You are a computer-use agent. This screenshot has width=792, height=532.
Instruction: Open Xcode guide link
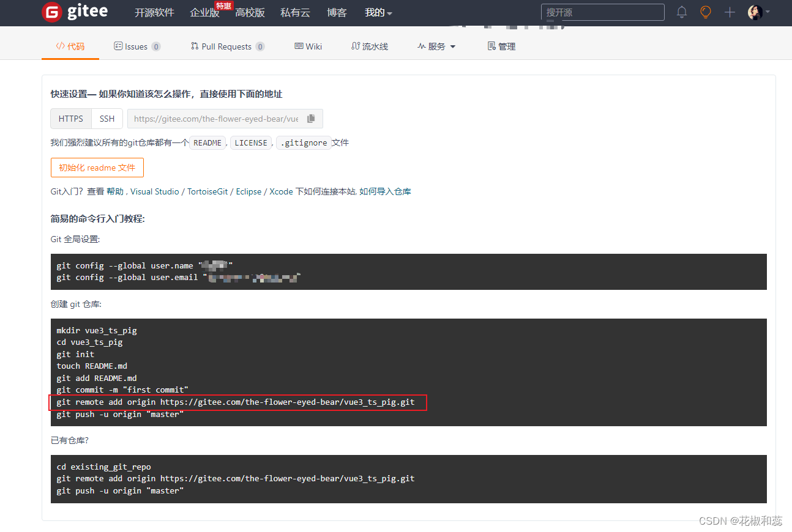pos(282,191)
